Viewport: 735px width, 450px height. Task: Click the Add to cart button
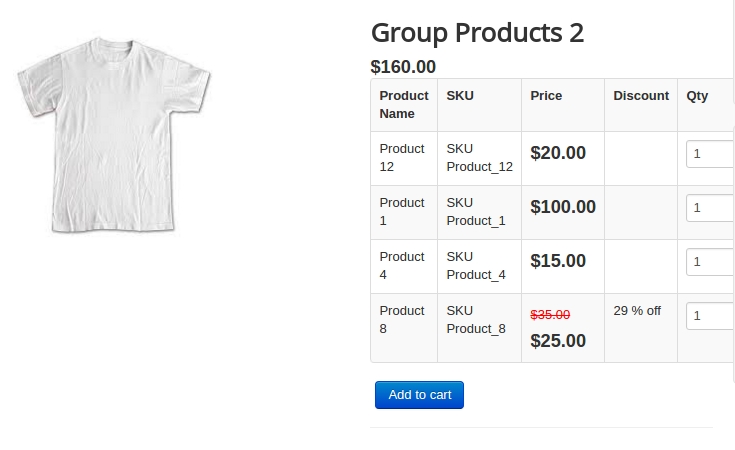point(419,395)
